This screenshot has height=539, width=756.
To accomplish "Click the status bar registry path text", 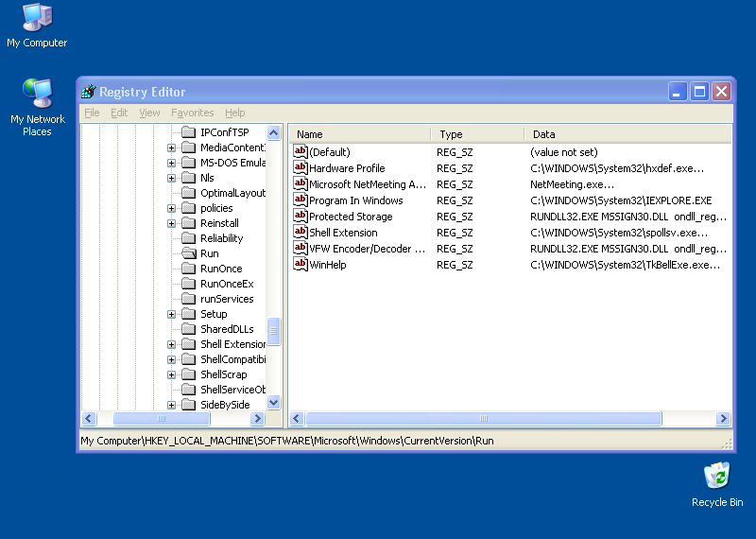I will 287,441.
